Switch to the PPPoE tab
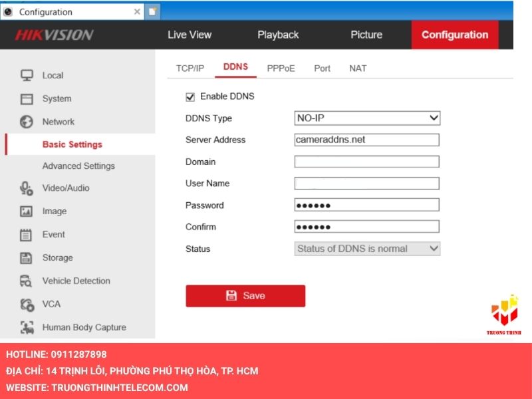The width and height of the screenshot is (532, 399). (281, 68)
